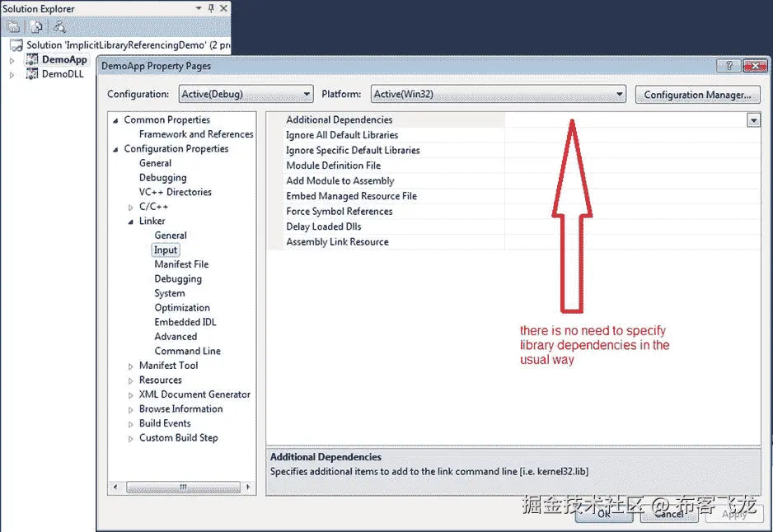773x532 pixels.
Task: Open Configuration Manager
Action: (x=697, y=95)
